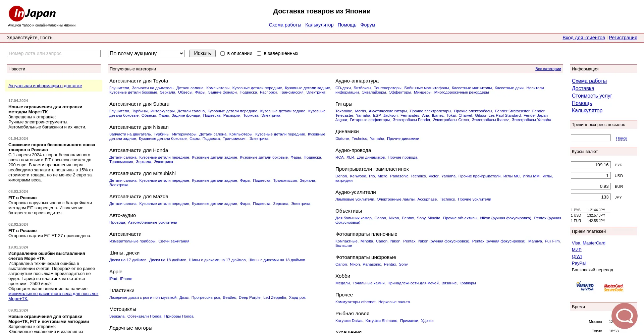Click Диски на 17 дюймов link

point(128,260)
